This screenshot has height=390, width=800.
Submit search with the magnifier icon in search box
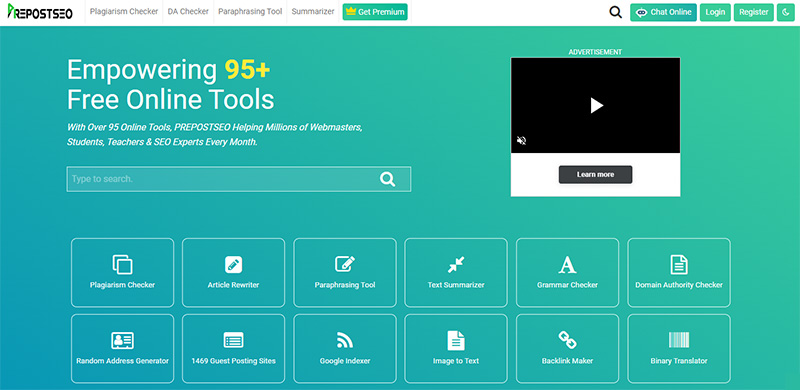pyautogui.click(x=388, y=179)
